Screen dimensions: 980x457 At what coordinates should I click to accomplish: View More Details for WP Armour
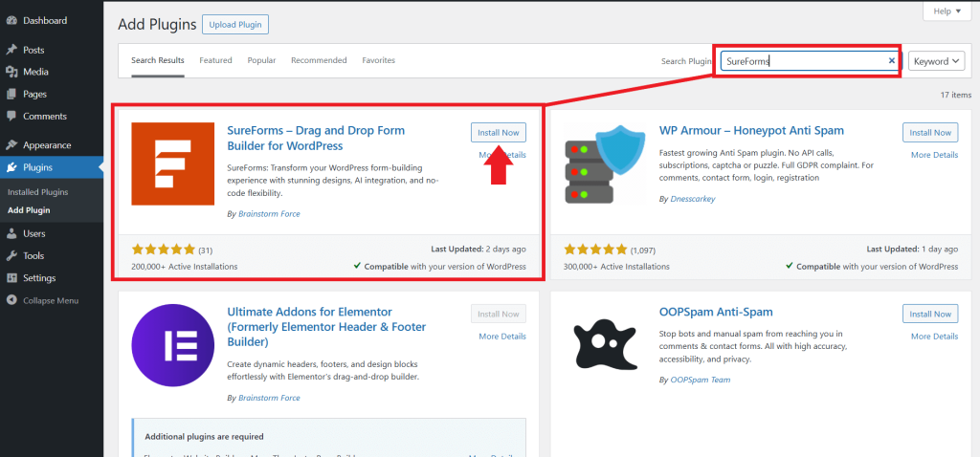coord(934,155)
